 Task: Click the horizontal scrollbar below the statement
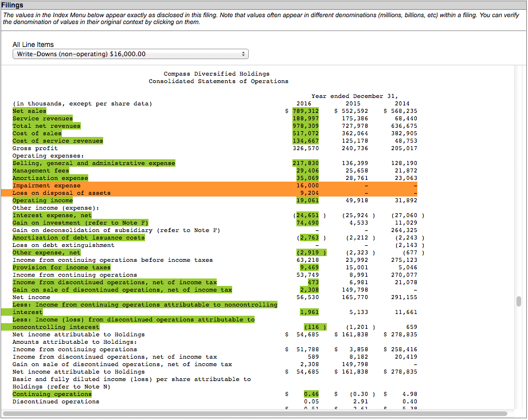[255, 413]
